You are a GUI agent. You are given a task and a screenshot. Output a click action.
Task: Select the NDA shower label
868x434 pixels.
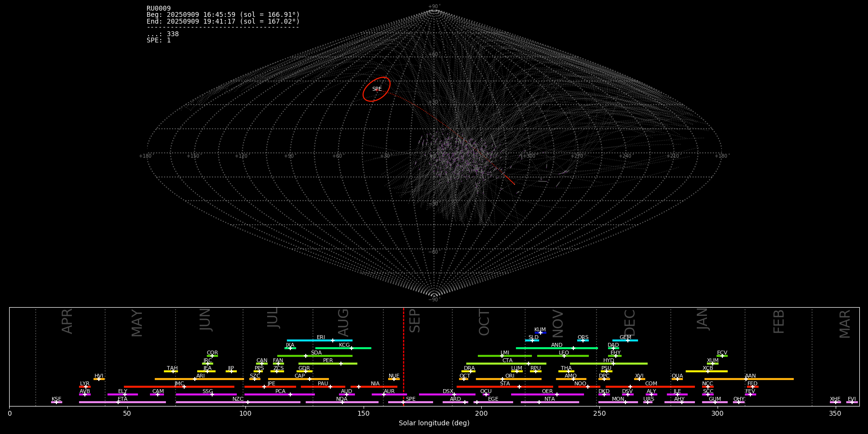tap(342, 399)
